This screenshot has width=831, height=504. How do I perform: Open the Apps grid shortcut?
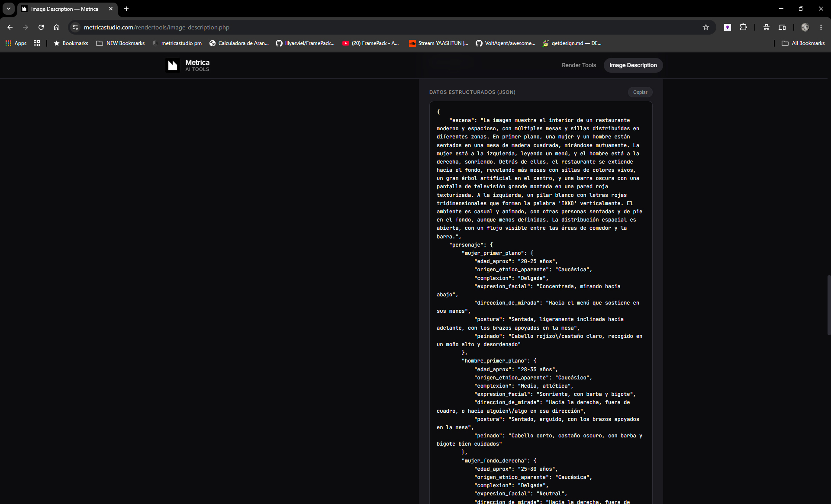(x=16, y=43)
